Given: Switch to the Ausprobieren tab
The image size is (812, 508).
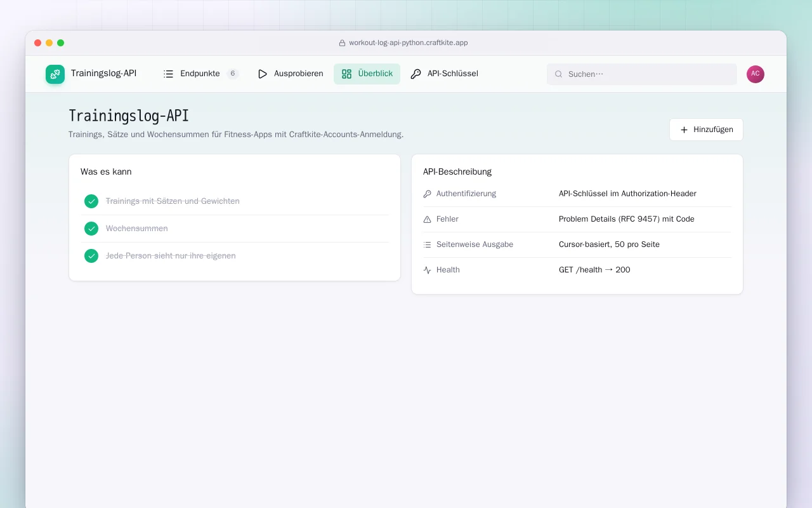Looking at the screenshot, I should (x=291, y=74).
